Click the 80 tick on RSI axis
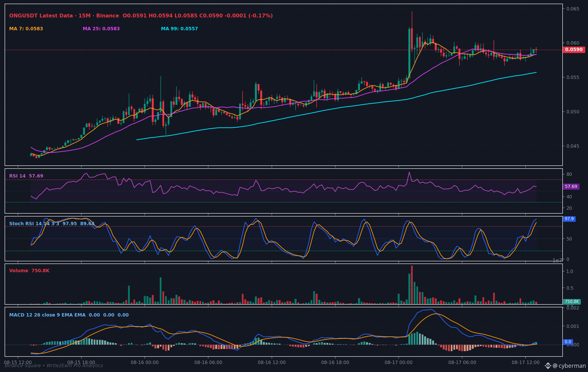588x372 pixels. pyautogui.click(x=569, y=174)
